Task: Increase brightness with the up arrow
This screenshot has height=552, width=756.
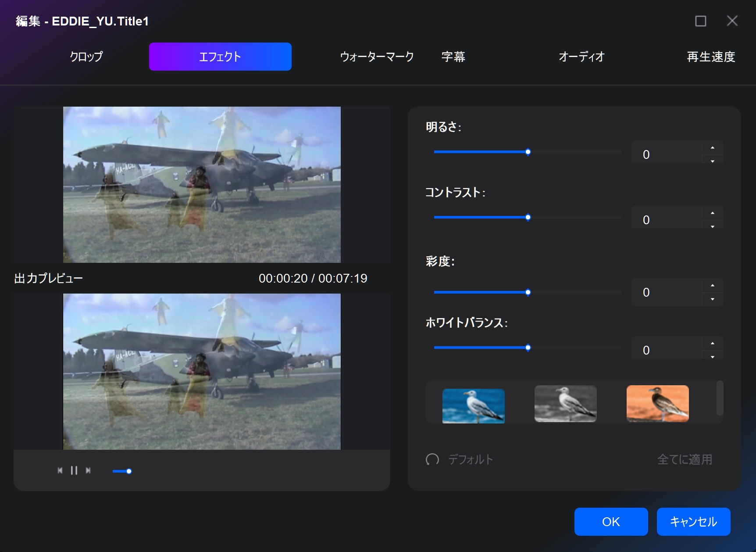Action: 713,148
